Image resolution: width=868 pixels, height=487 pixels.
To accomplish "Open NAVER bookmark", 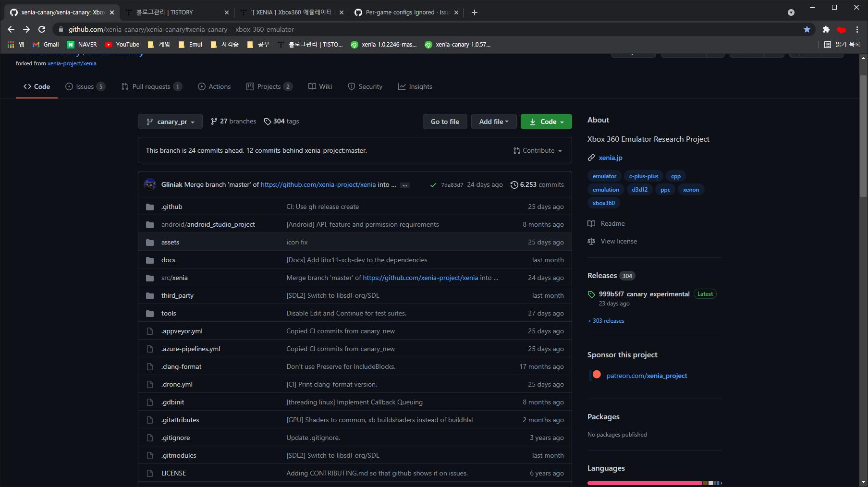I will pyautogui.click(x=82, y=44).
